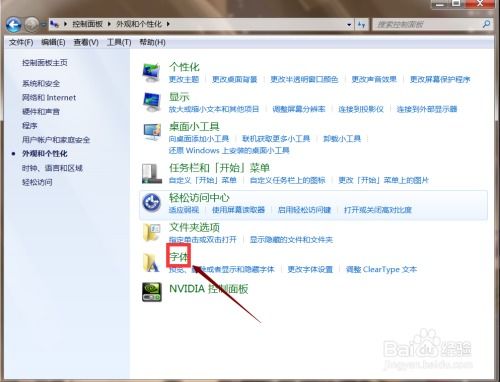Select 轻松访问 in the sidebar
500x382 pixels.
(37, 182)
